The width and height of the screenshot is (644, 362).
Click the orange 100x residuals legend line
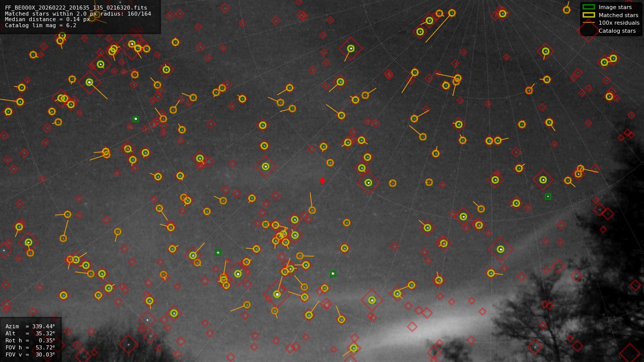(x=588, y=23)
